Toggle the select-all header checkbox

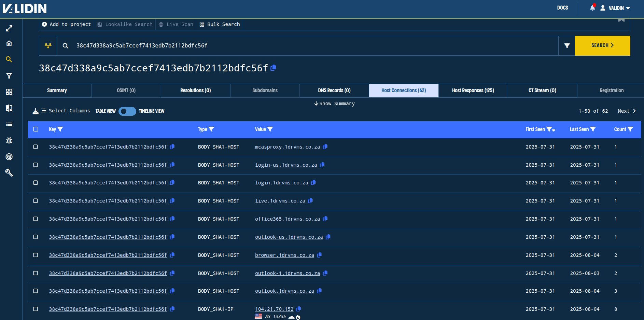click(36, 129)
